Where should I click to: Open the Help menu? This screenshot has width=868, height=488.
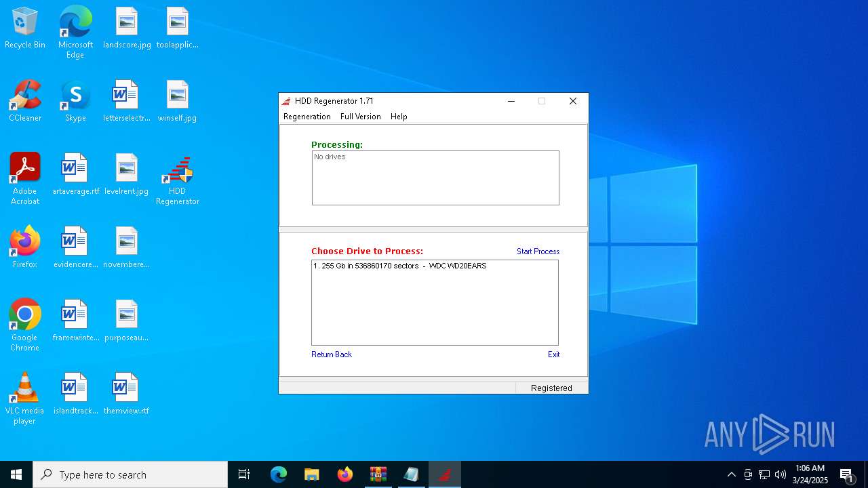399,117
